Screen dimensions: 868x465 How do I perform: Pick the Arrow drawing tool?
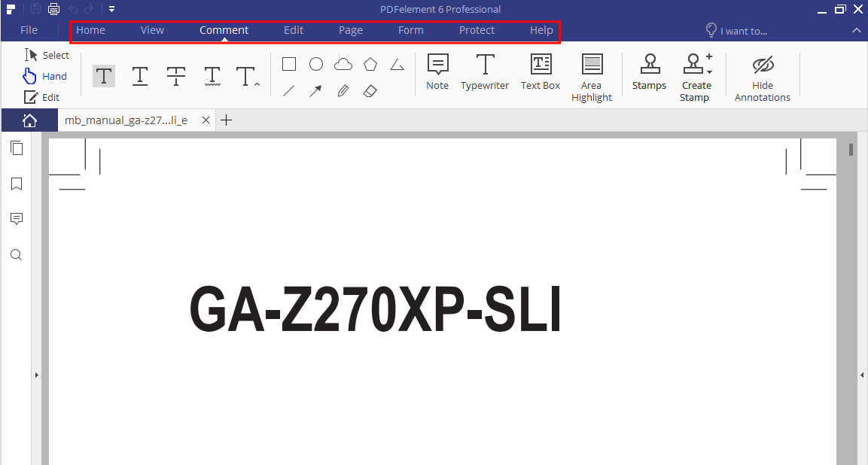pyautogui.click(x=316, y=91)
